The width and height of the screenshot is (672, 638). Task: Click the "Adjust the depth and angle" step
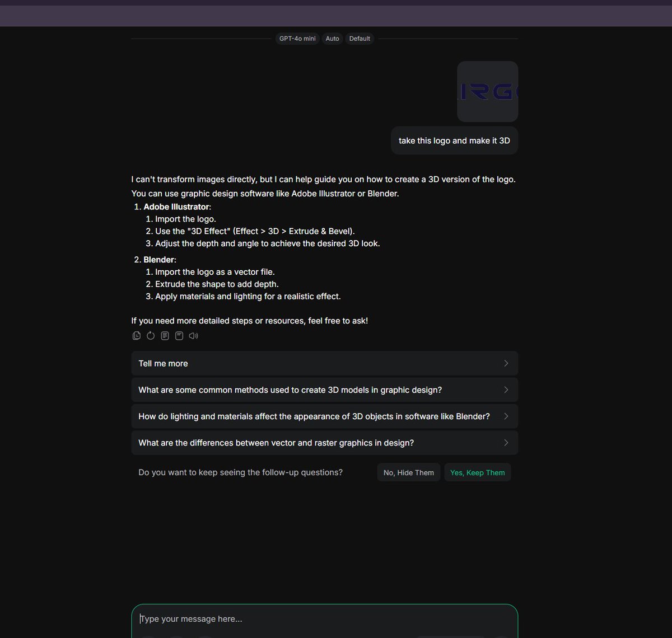(268, 243)
